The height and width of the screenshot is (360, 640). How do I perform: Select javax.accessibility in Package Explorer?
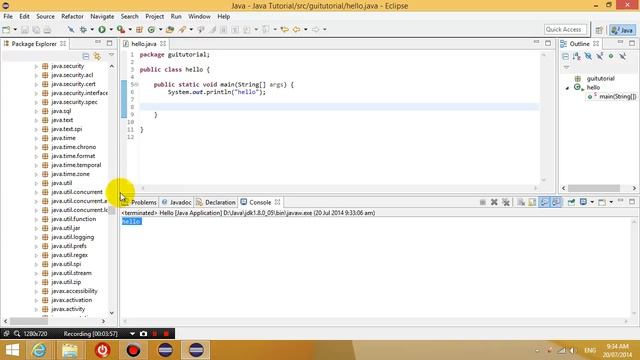[70, 291]
